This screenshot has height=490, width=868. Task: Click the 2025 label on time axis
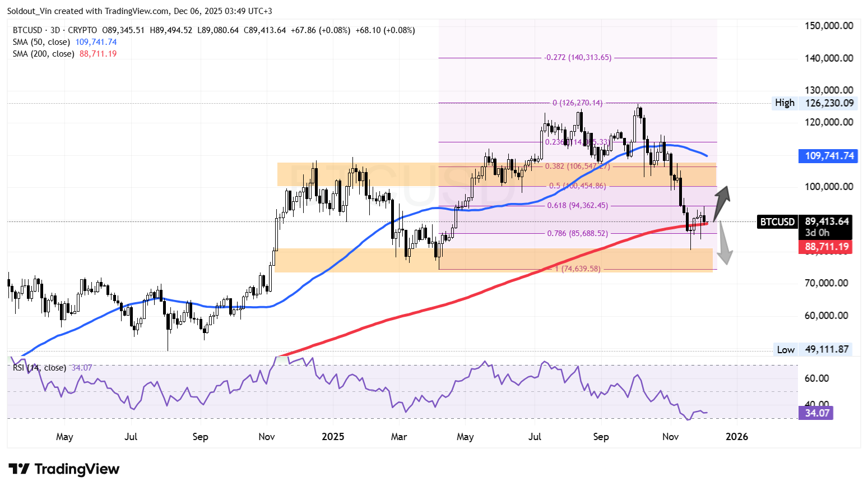pyautogui.click(x=333, y=437)
